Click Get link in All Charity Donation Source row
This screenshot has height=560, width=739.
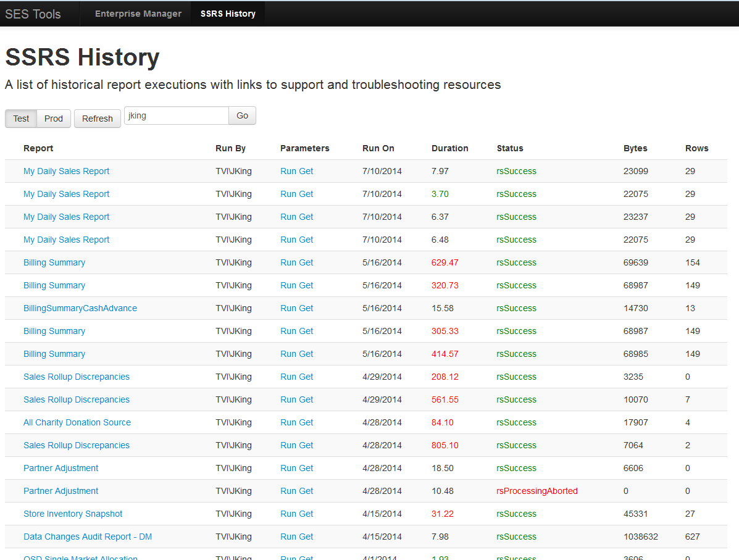(x=306, y=422)
